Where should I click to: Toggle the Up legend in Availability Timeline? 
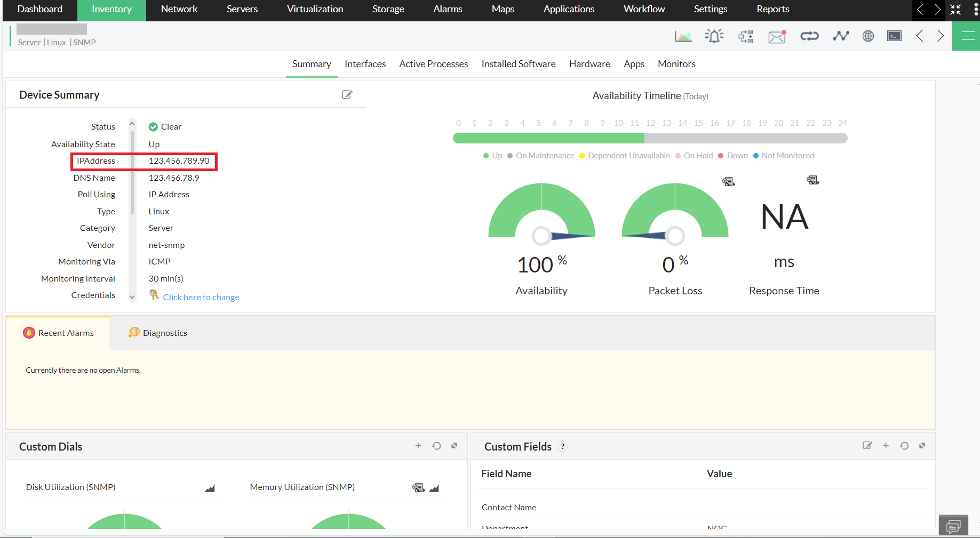[493, 155]
